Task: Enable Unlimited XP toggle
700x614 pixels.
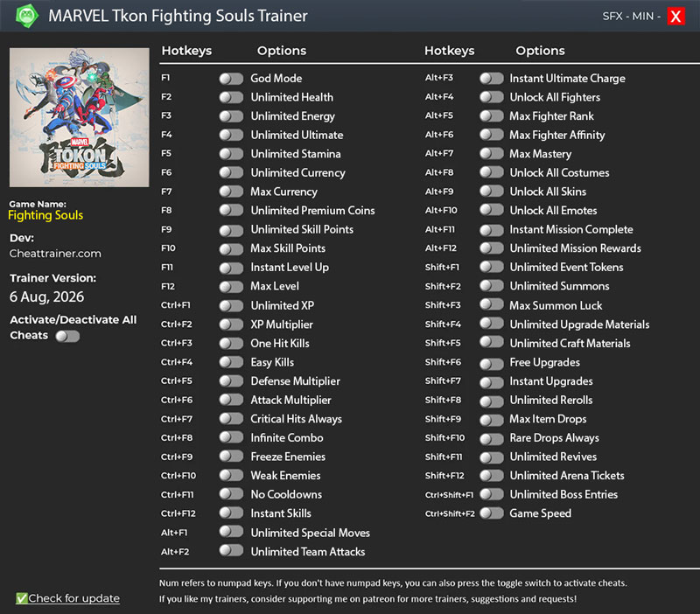Action: point(231,305)
